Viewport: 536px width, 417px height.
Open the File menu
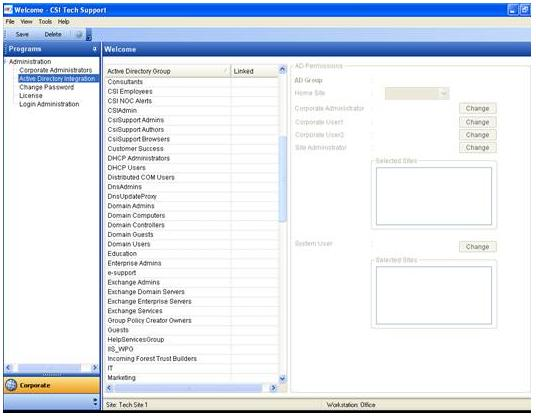pyautogui.click(x=10, y=22)
